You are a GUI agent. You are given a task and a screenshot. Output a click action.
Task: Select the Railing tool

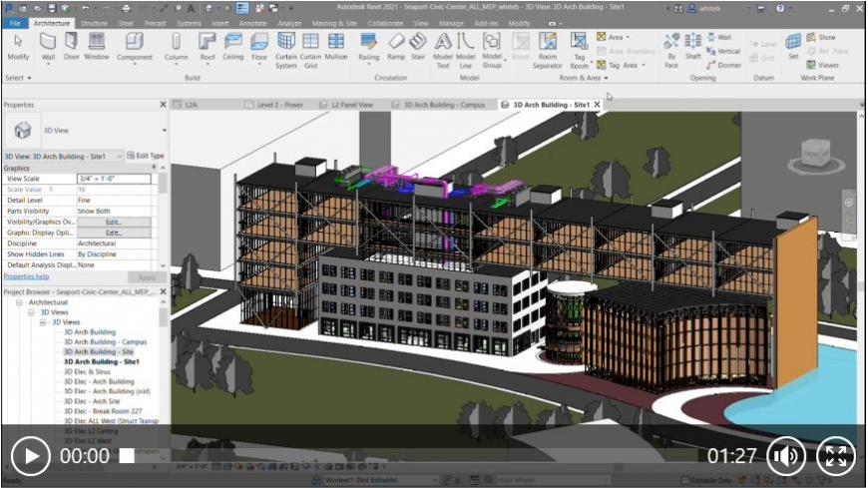[x=369, y=47]
